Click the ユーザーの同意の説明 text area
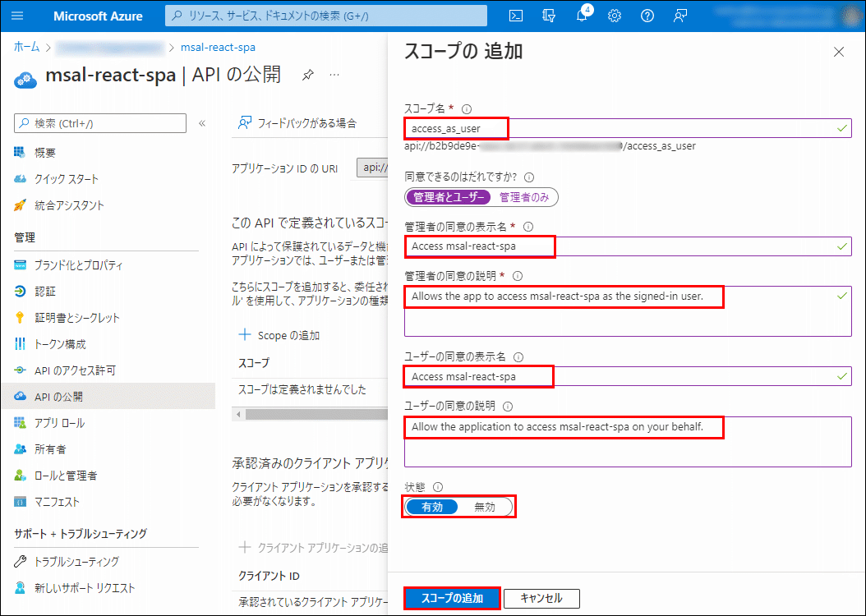Viewport: 866px width, 616px height. click(628, 442)
